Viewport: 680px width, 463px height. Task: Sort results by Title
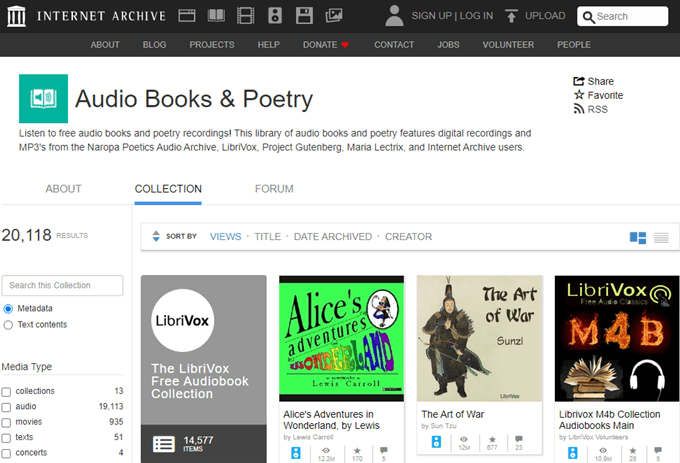point(267,237)
